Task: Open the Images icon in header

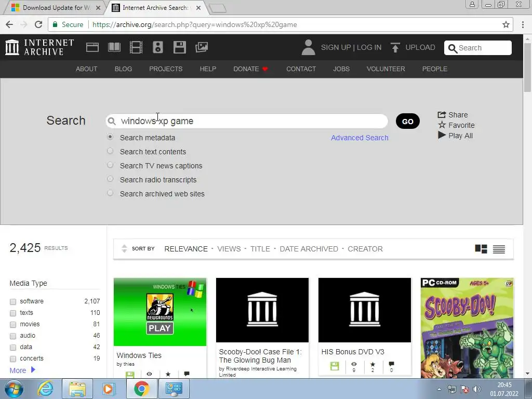Action: [x=202, y=47]
